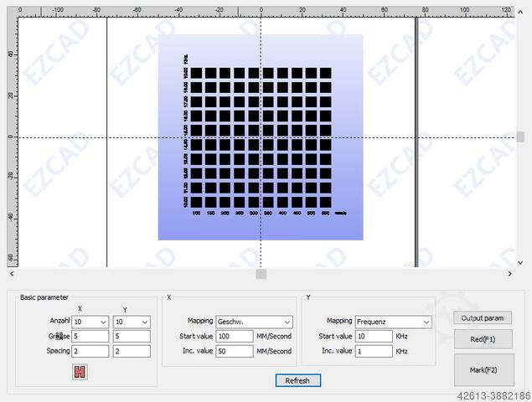Image resolution: width=532 pixels, height=402 pixels.
Task: Click the X Start value field
Action: (x=234, y=337)
